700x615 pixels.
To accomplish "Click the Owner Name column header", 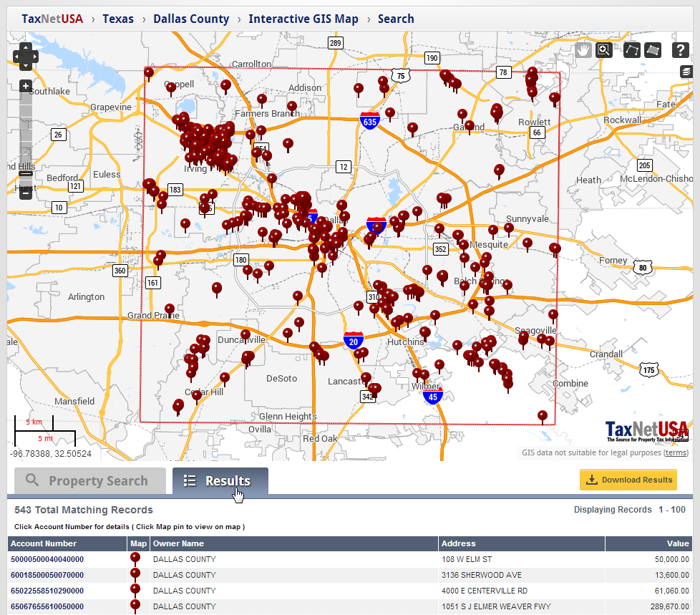I will (294, 543).
